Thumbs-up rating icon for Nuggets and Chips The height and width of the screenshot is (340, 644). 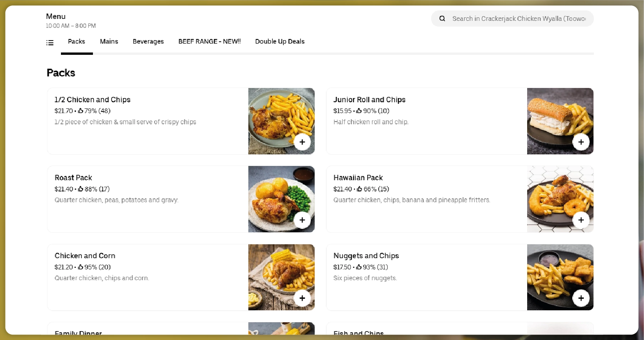359,267
